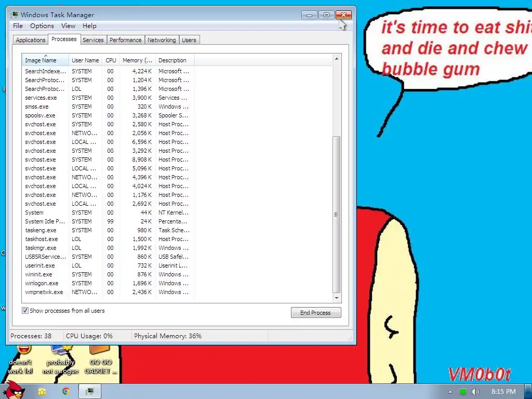532x399 pixels.
Task: Open the Options menu
Action: click(42, 26)
